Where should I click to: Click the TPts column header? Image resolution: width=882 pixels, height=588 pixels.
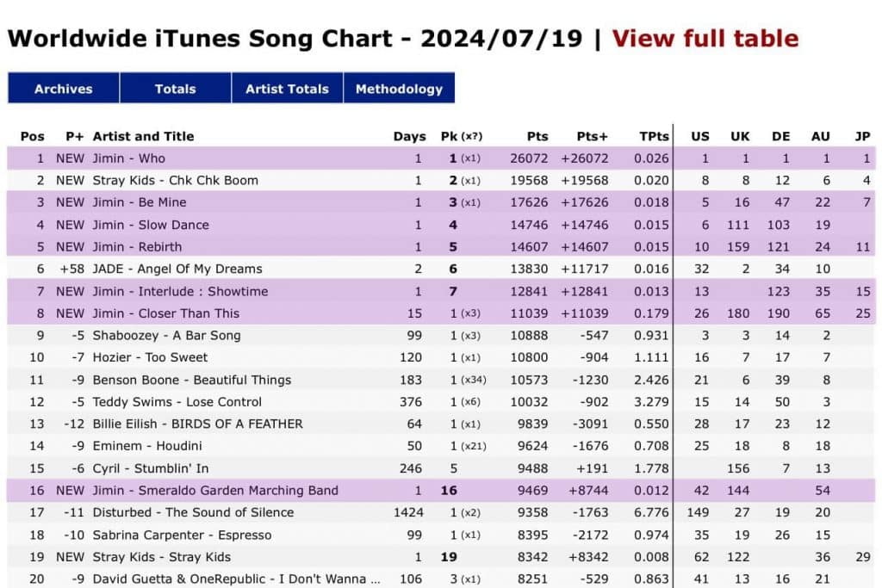pos(654,136)
